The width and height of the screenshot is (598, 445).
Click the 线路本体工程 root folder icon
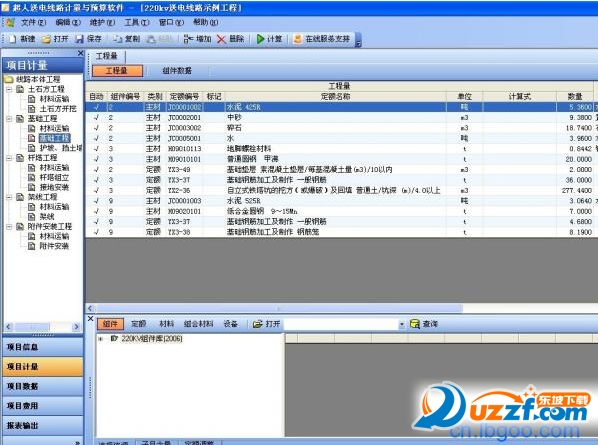(x=9, y=79)
